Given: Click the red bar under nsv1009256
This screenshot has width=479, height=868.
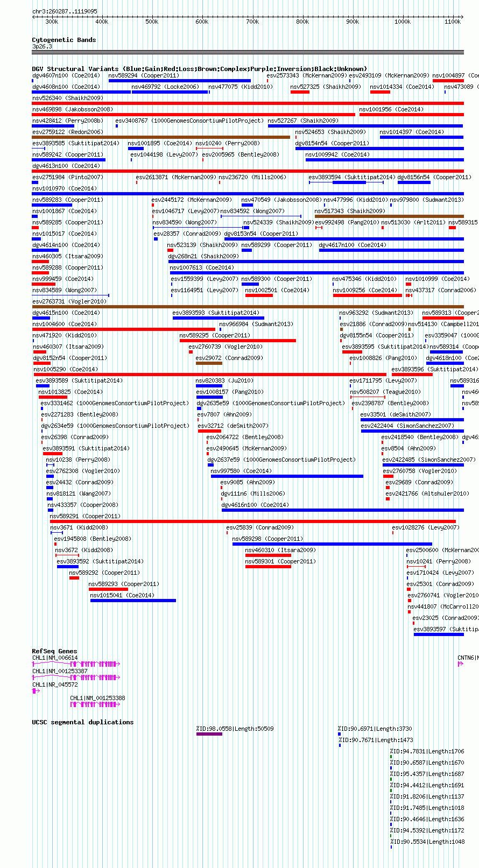Looking at the screenshot, I should 368,295.
